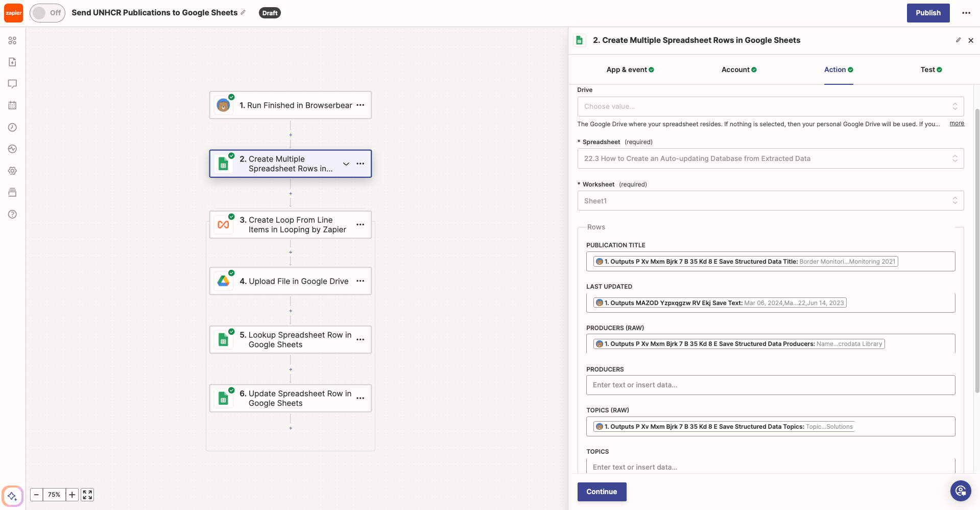
Task: Collapse step 2 chevron on Create Multiple Rows
Action: tap(346, 164)
